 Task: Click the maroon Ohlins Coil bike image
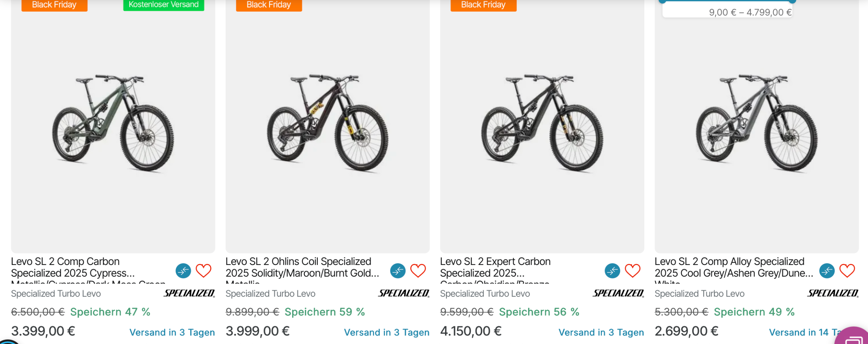click(x=328, y=123)
